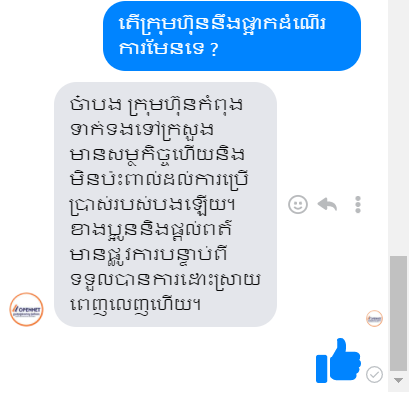Click the delivered checkmark status icon

(x=374, y=374)
